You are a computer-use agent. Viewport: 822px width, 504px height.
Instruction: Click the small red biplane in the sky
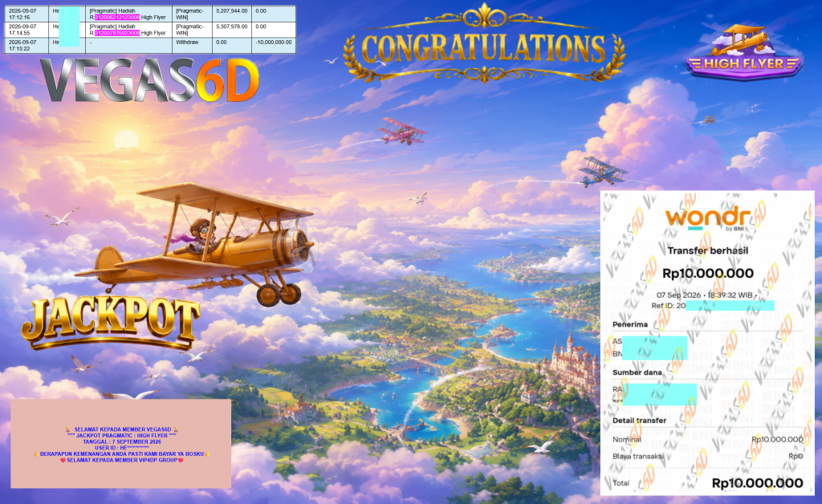tap(402, 131)
